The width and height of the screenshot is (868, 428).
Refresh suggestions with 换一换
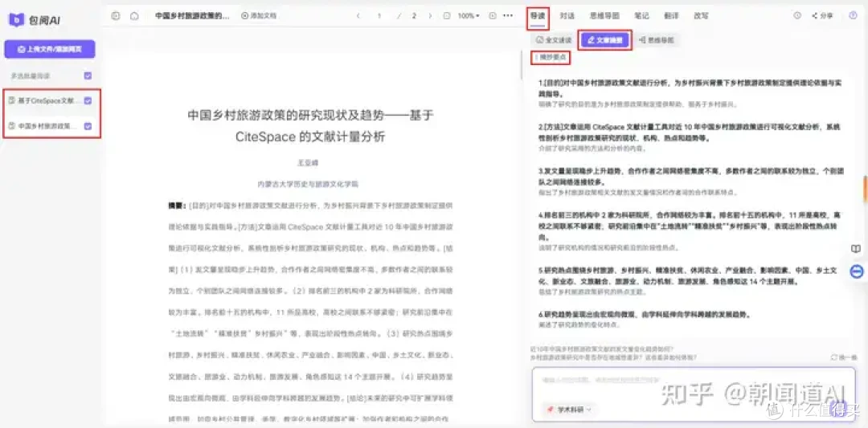point(844,357)
